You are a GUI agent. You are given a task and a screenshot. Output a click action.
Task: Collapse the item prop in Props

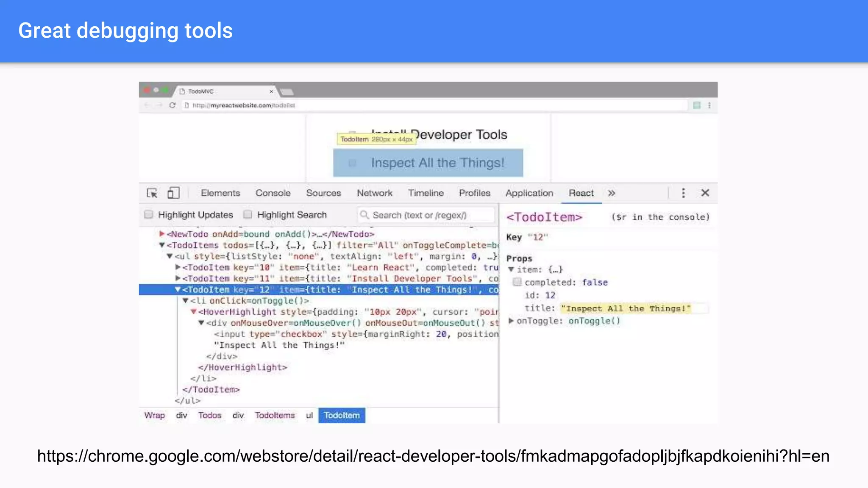click(x=511, y=269)
